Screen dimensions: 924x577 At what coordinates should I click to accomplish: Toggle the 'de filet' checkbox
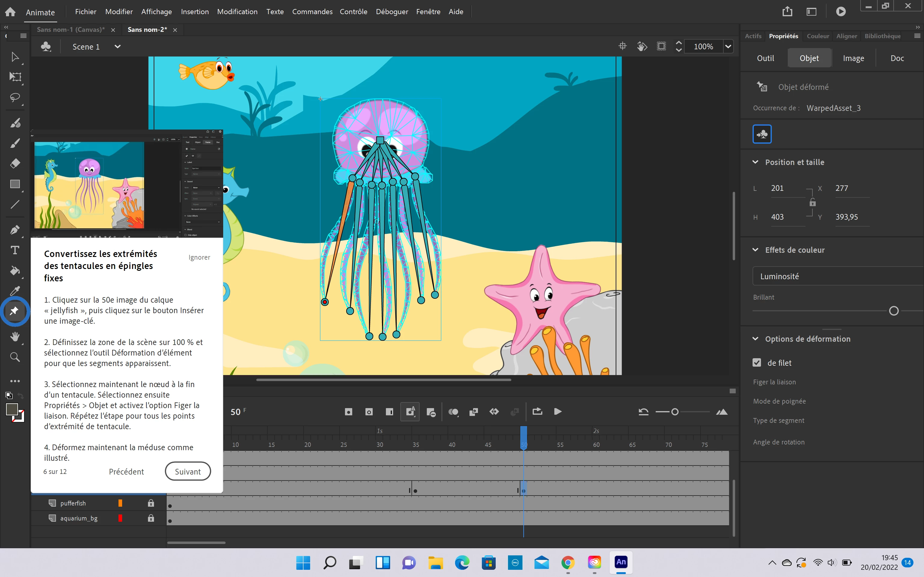click(x=757, y=362)
